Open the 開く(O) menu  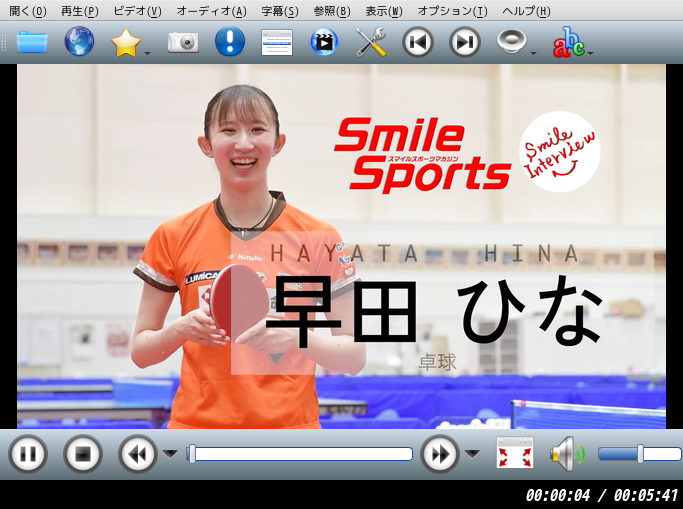click(28, 11)
